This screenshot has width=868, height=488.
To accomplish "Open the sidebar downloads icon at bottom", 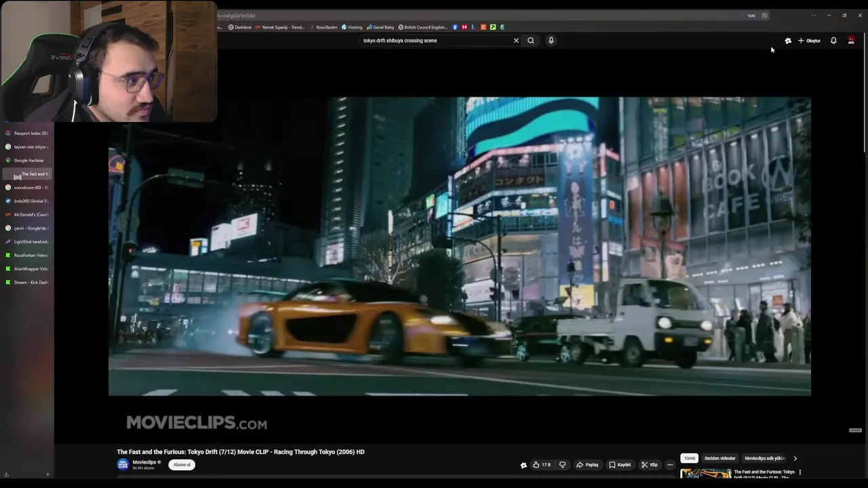I will pos(6,474).
